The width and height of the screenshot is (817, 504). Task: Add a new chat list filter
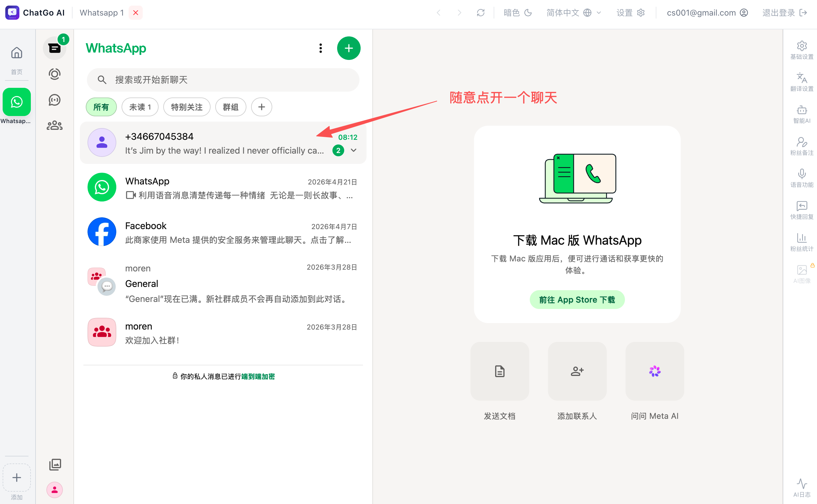[262, 107]
